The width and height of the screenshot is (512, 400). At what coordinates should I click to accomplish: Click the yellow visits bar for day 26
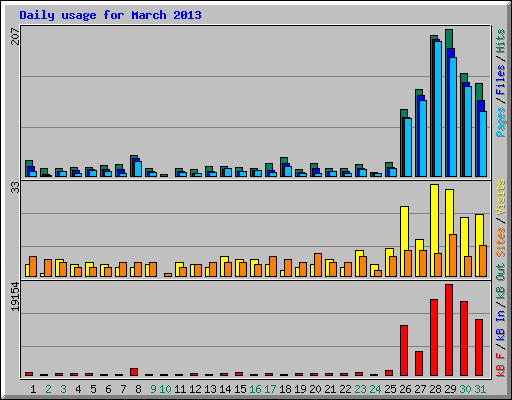pyautogui.click(x=404, y=228)
